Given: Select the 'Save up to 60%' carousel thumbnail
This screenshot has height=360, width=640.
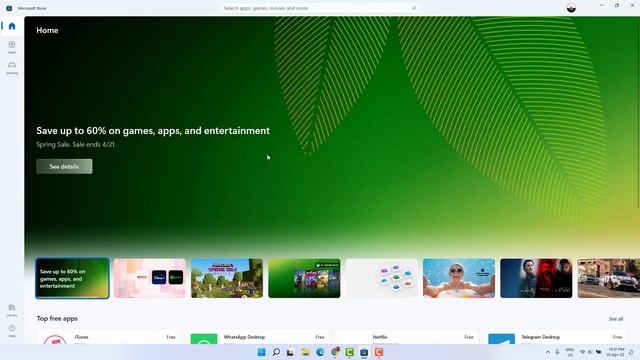Looking at the screenshot, I should (72, 278).
